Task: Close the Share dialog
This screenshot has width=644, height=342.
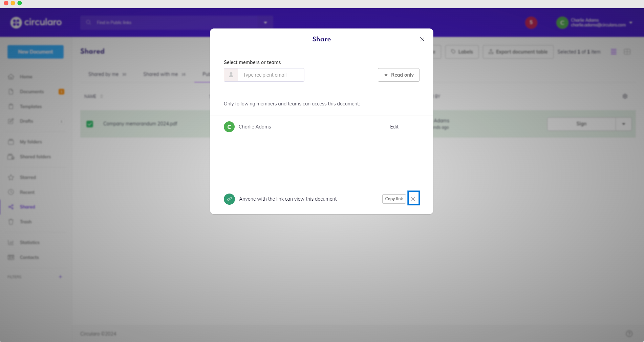Action: 422,39
